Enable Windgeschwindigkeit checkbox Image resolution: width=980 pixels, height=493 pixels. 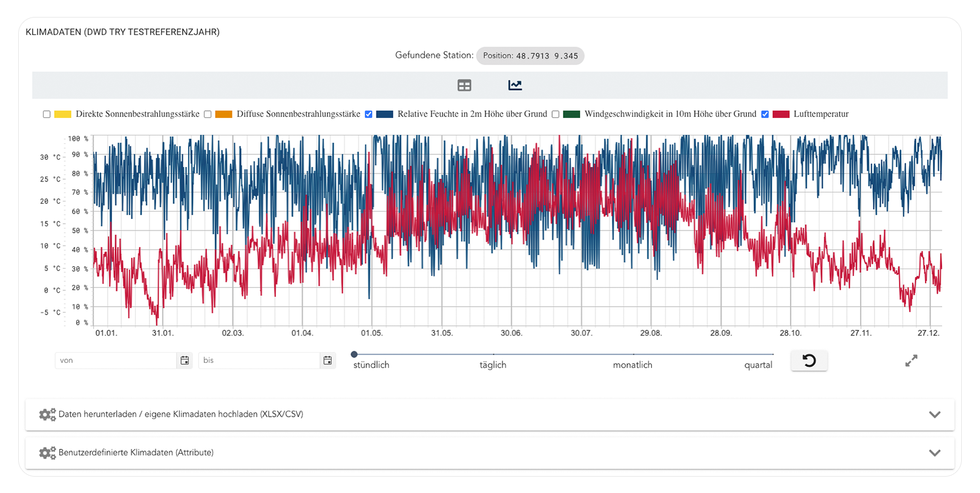555,114
